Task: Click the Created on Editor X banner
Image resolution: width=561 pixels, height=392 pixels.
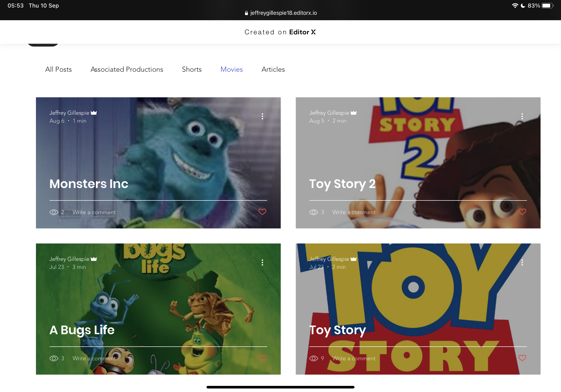Action: point(280,32)
